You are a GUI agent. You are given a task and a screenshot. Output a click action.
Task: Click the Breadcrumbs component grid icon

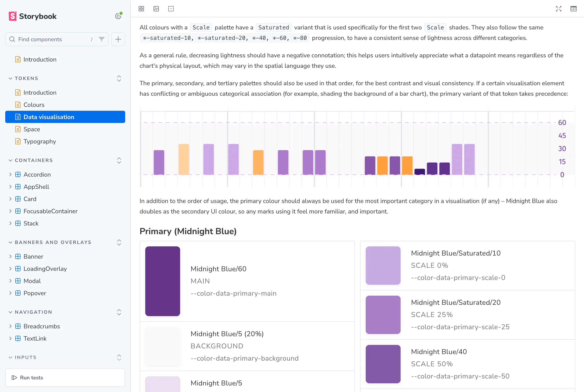pos(18,326)
